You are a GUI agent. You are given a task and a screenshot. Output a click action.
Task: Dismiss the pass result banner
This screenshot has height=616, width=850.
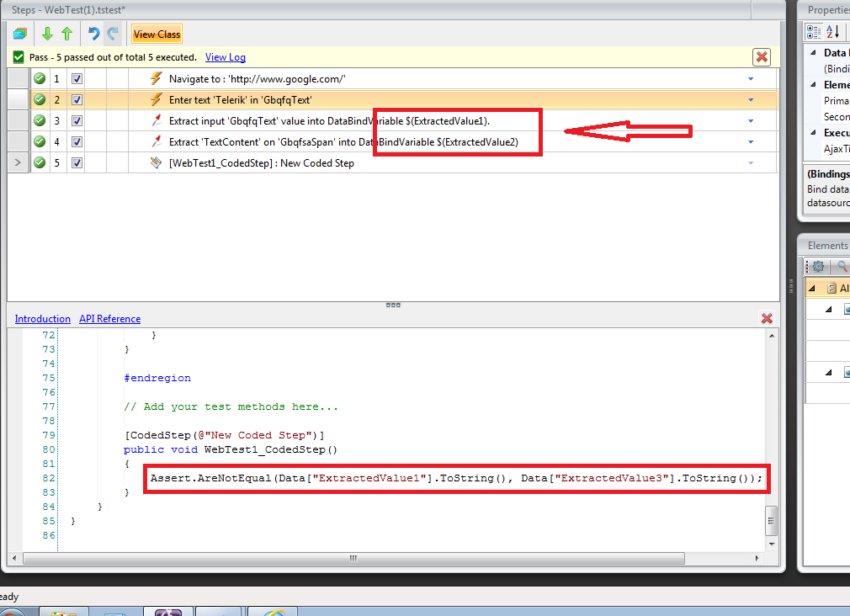762,57
